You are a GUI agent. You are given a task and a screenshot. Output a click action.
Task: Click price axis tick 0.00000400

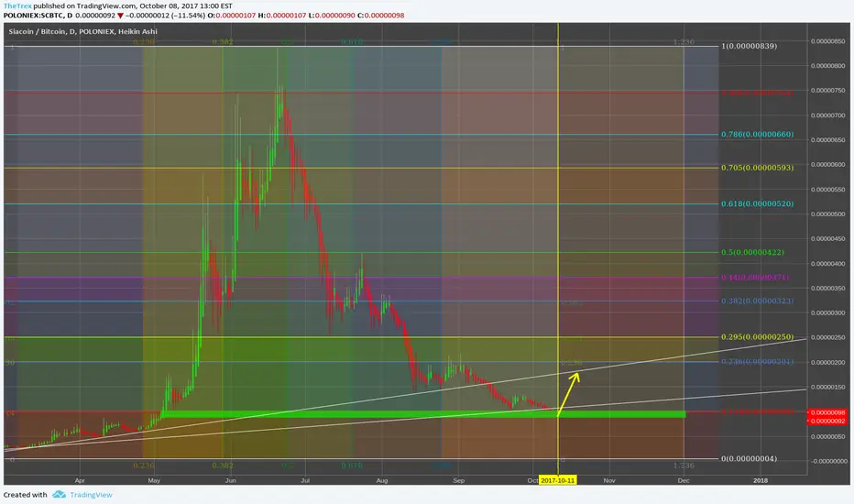pos(827,264)
